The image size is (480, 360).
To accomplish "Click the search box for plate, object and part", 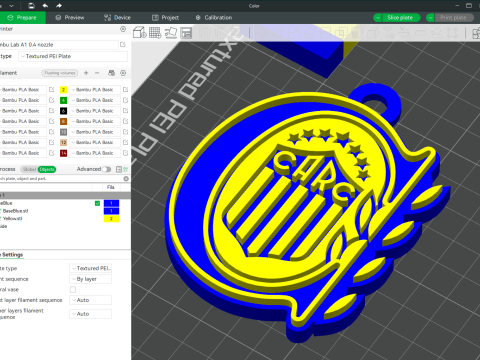I will [62, 179].
